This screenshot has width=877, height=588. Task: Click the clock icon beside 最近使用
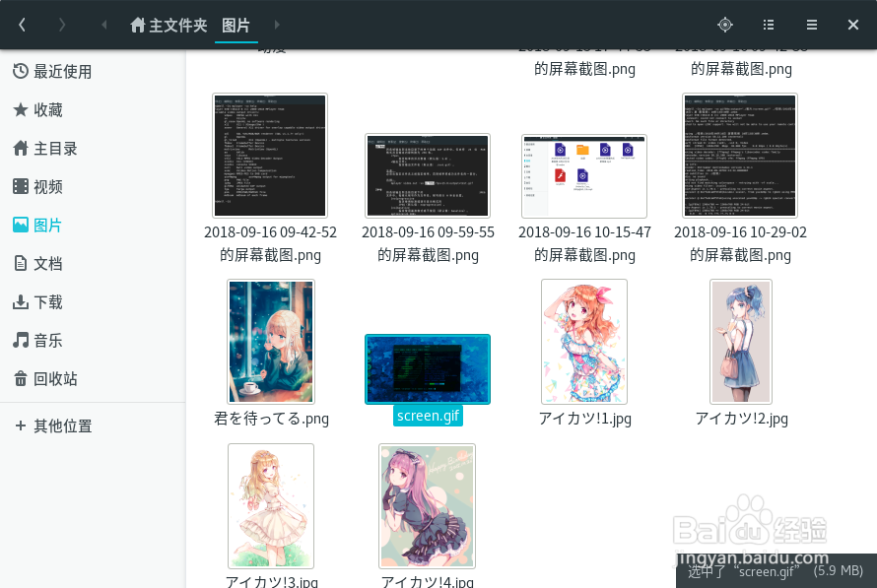[21, 71]
